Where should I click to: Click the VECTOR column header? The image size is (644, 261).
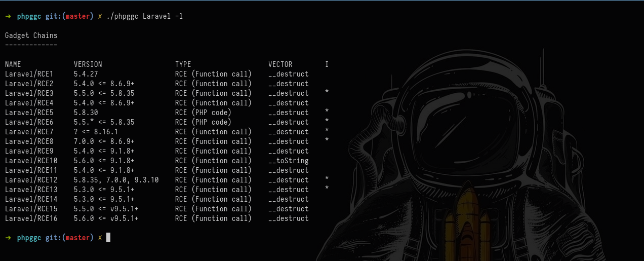(280, 64)
